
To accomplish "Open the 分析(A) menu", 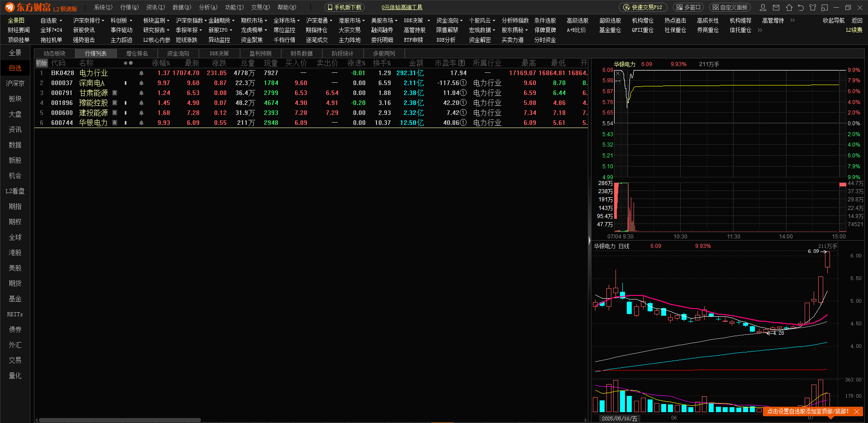I will 208,8.
